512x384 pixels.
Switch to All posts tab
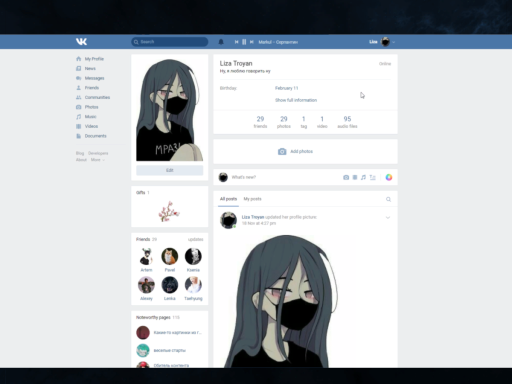pyautogui.click(x=228, y=199)
